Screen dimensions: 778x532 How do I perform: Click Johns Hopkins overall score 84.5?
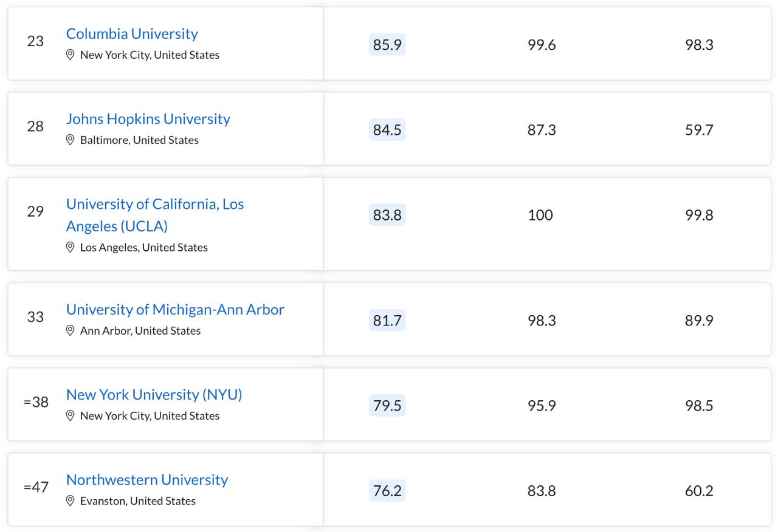tap(387, 130)
